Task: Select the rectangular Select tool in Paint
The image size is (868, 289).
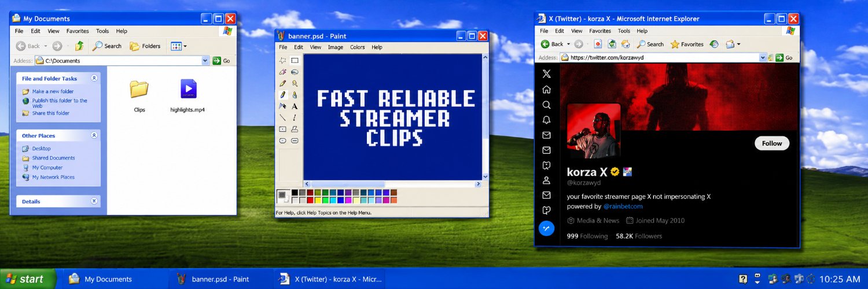Action: click(x=295, y=61)
